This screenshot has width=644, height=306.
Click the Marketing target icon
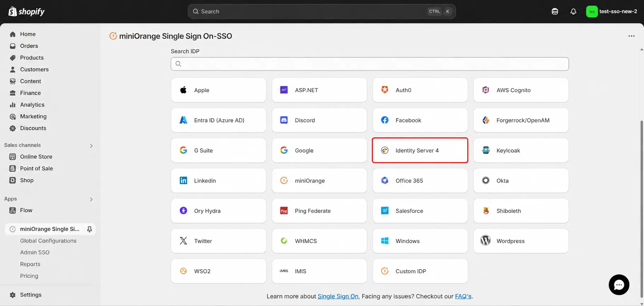pyautogui.click(x=13, y=116)
